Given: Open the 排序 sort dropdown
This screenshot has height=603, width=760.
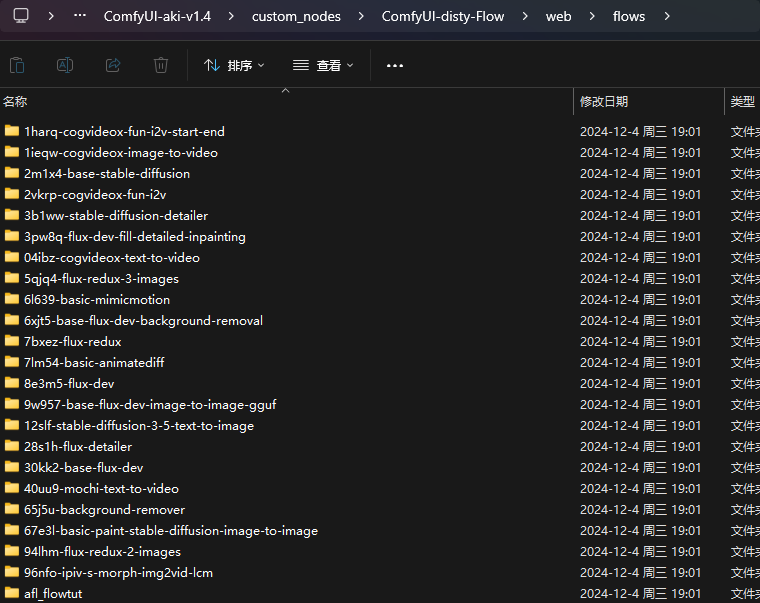Looking at the screenshot, I should pos(234,65).
